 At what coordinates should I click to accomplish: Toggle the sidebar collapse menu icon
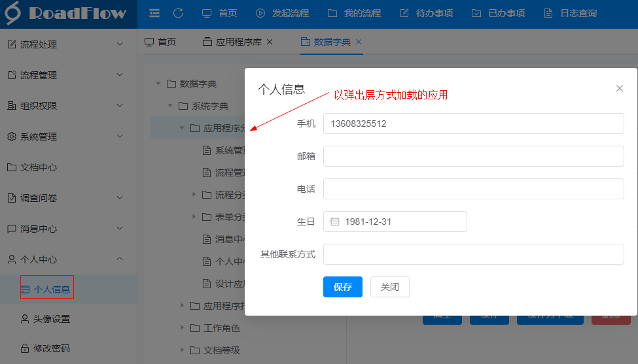(154, 14)
